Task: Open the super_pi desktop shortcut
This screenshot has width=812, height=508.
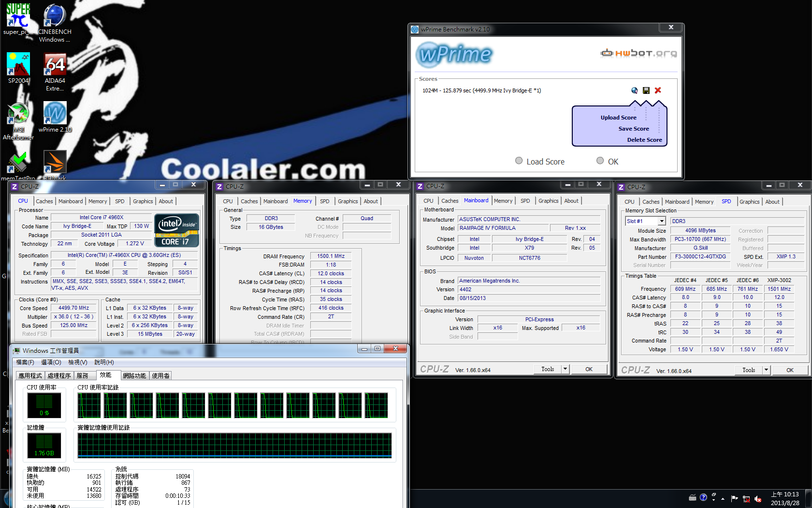Action: 18,19
